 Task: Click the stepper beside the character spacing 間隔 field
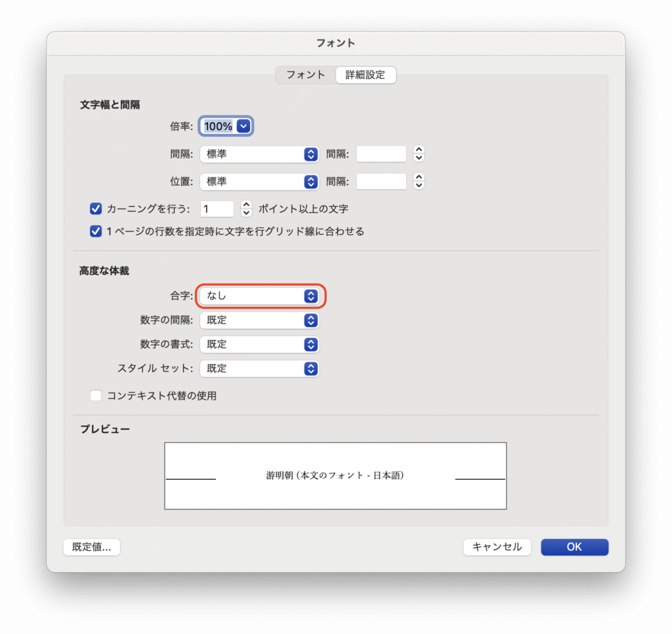[419, 154]
